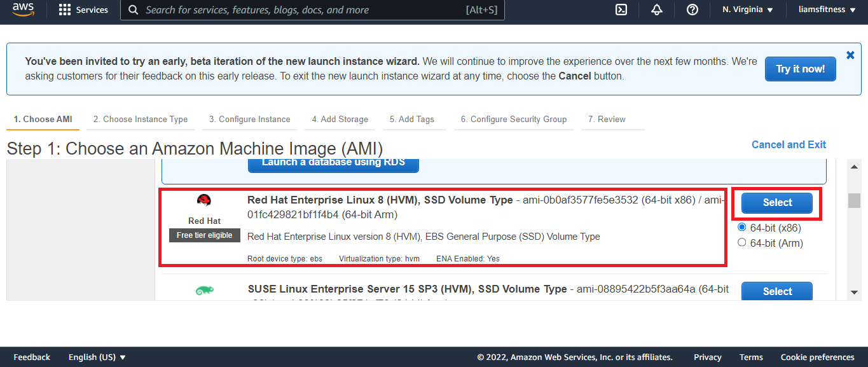Image resolution: width=868 pixels, height=367 pixels.
Task: Expand the N. Virginia region dropdown
Action: click(x=748, y=10)
